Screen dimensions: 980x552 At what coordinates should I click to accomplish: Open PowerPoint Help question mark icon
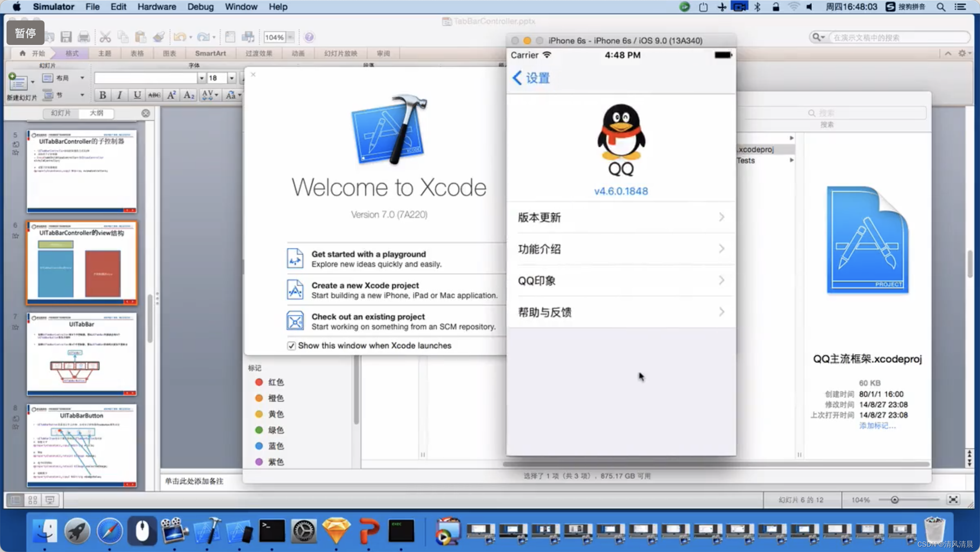(309, 37)
